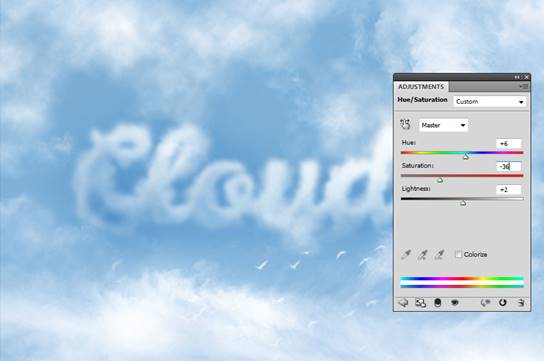The width and height of the screenshot is (544, 361).
Task: Click the Saturation slider handle
Action: tap(440, 180)
